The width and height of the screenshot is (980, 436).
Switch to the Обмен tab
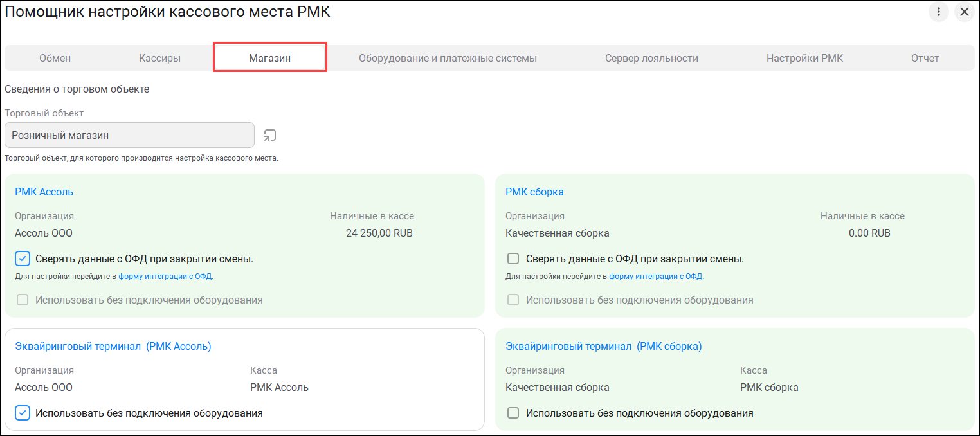(55, 59)
